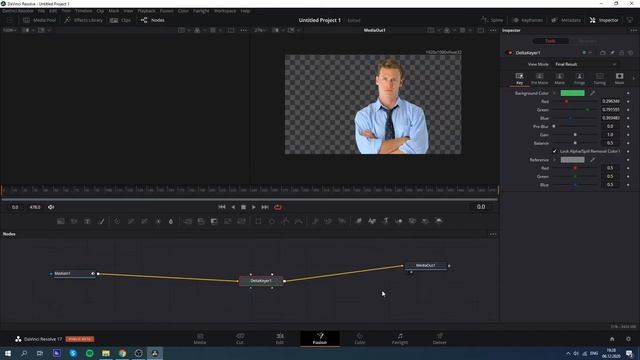Pick Reference color with eyedropper
The width and height of the screenshot is (640, 360).
pos(592,160)
